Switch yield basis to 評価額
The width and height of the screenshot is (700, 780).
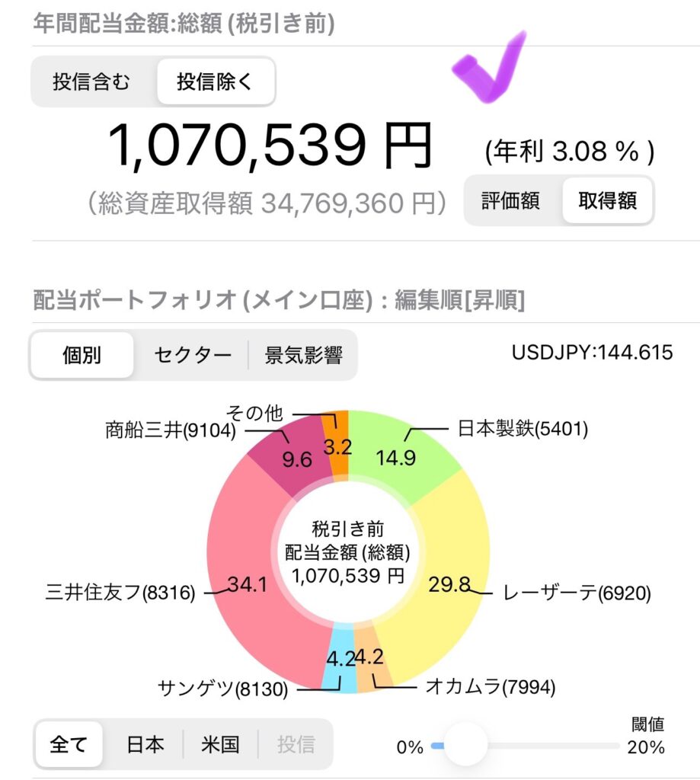click(511, 200)
